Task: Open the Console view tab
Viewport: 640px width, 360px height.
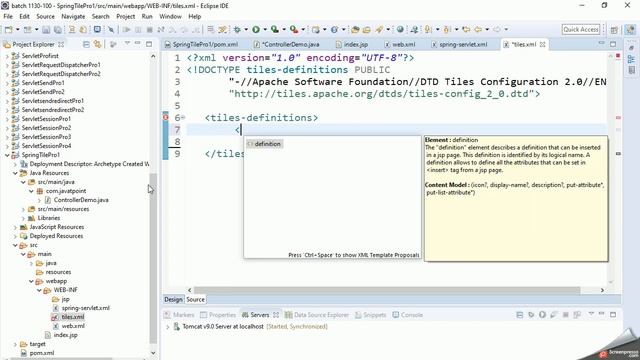Action: coord(408,315)
